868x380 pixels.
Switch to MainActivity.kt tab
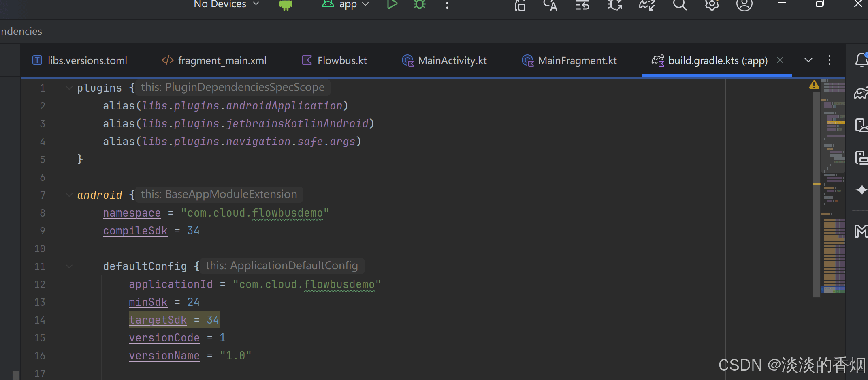coord(444,60)
